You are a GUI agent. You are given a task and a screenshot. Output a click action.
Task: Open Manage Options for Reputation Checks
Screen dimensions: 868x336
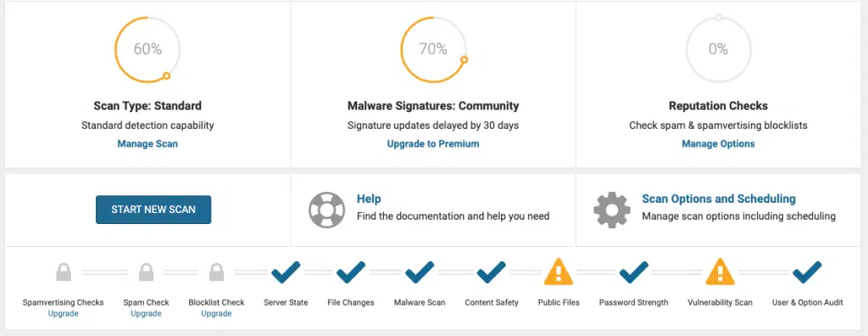pos(718,143)
